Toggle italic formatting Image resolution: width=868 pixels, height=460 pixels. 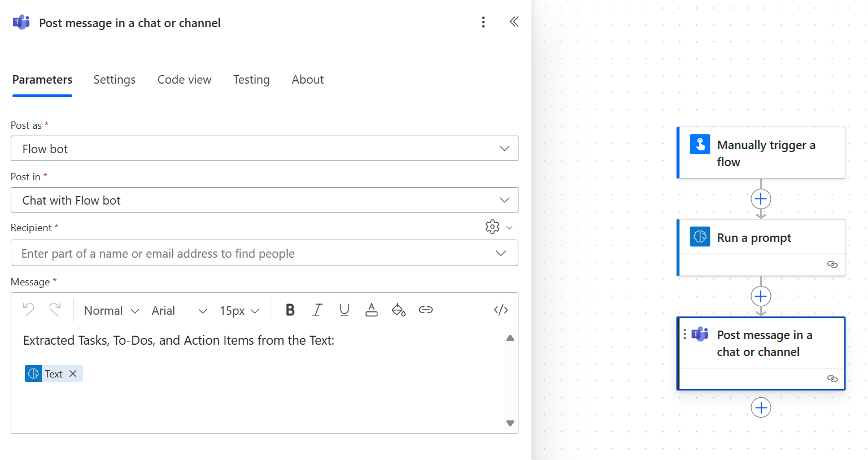click(317, 310)
